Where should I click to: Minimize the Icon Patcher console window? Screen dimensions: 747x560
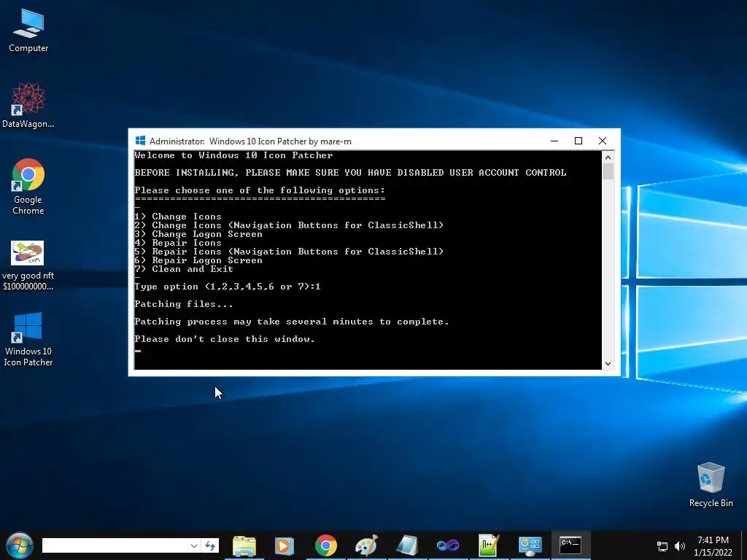(x=554, y=141)
